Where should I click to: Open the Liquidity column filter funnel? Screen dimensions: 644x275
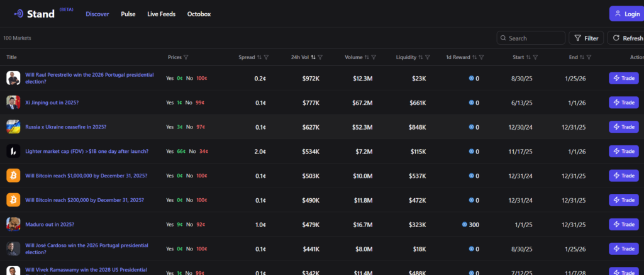point(428,57)
